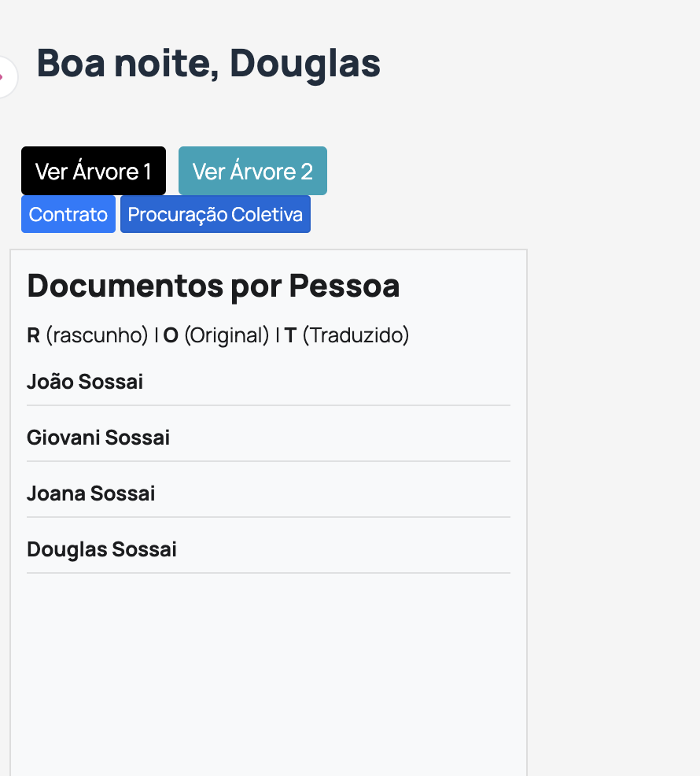Open Ver Árvore 1
The width and height of the screenshot is (700, 776).
[x=94, y=171]
